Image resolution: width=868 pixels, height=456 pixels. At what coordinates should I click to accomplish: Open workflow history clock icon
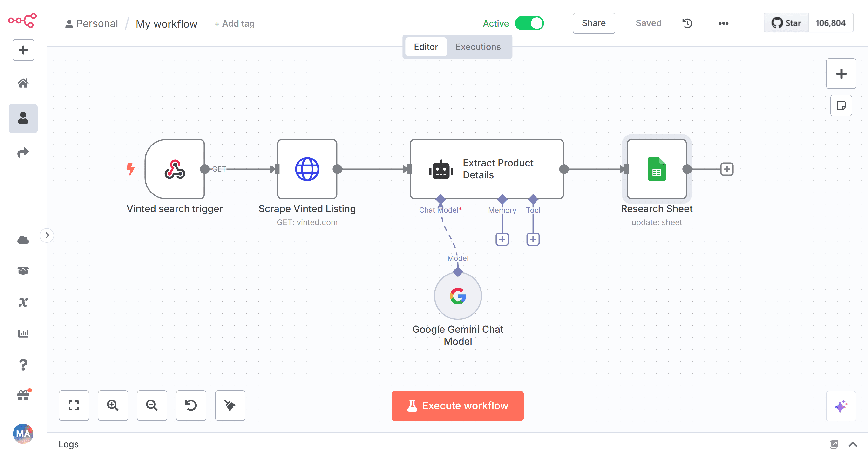pos(687,23)
